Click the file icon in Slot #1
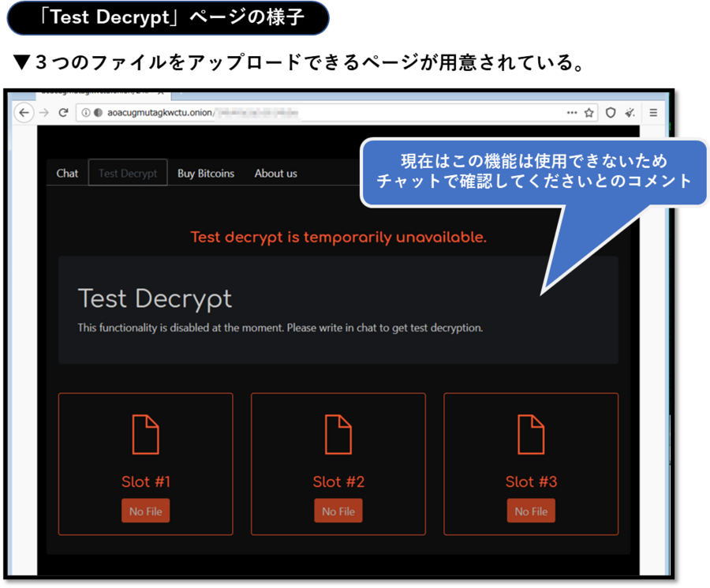This screenshot has width=710, height=588. 145,434
